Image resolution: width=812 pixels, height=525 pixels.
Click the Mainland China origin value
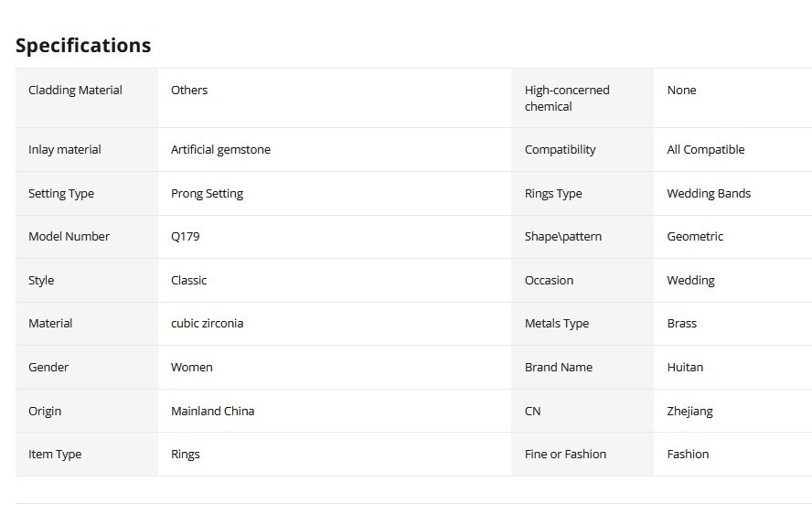click(212, 411)
